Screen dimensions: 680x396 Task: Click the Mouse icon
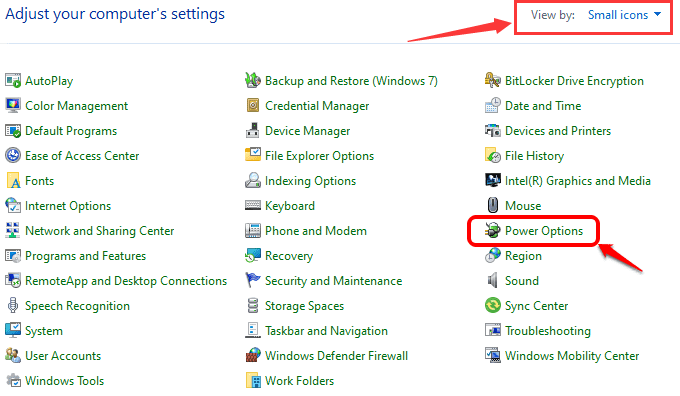[493, 206]
